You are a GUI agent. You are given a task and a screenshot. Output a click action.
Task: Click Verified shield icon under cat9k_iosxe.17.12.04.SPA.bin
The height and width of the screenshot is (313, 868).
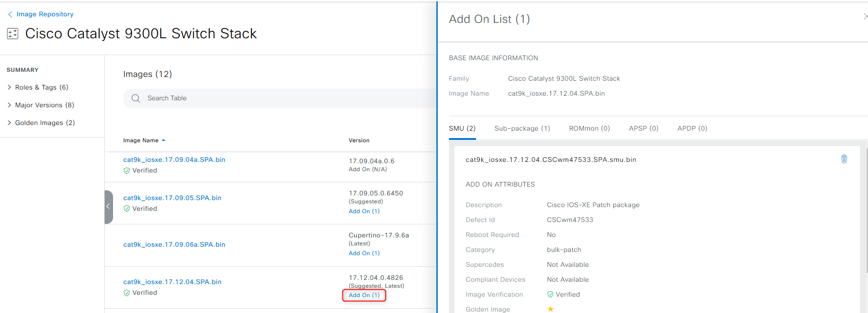[127, 293]
